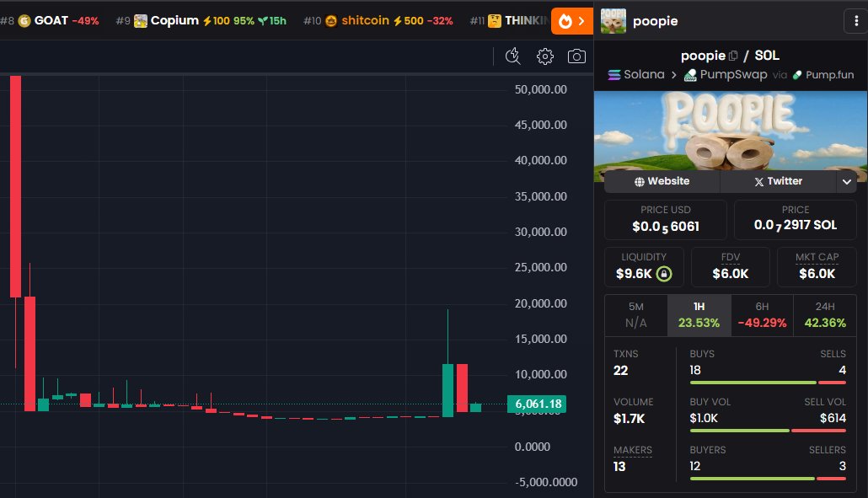Click the BUY VOL versus SELL VOL bar
Image resolution: width=868 pixels, height=498 pixels.
pyautogui.click(x=768, y=431)
